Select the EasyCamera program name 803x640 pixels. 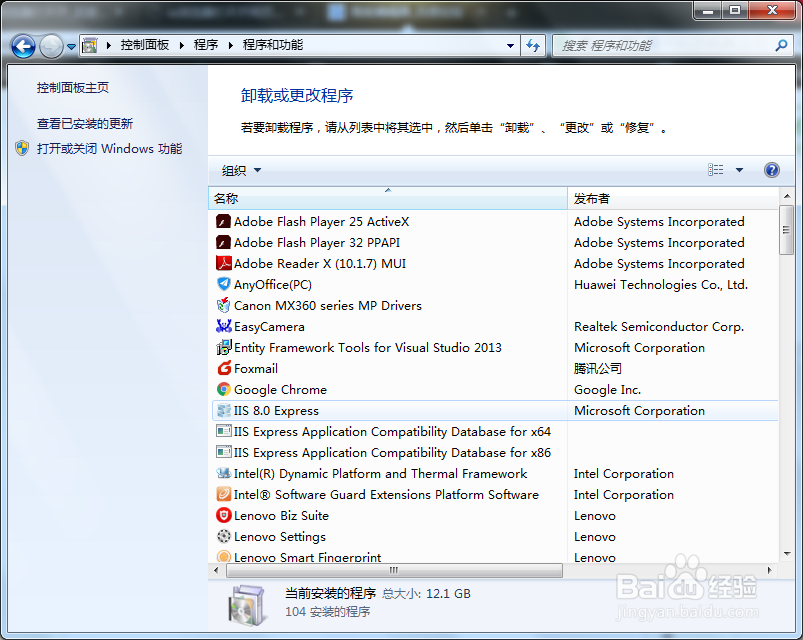tap(269, 327)
